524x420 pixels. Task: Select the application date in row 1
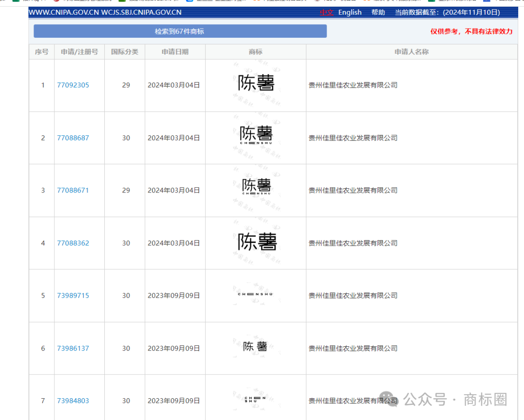click(x=174, y=85)
